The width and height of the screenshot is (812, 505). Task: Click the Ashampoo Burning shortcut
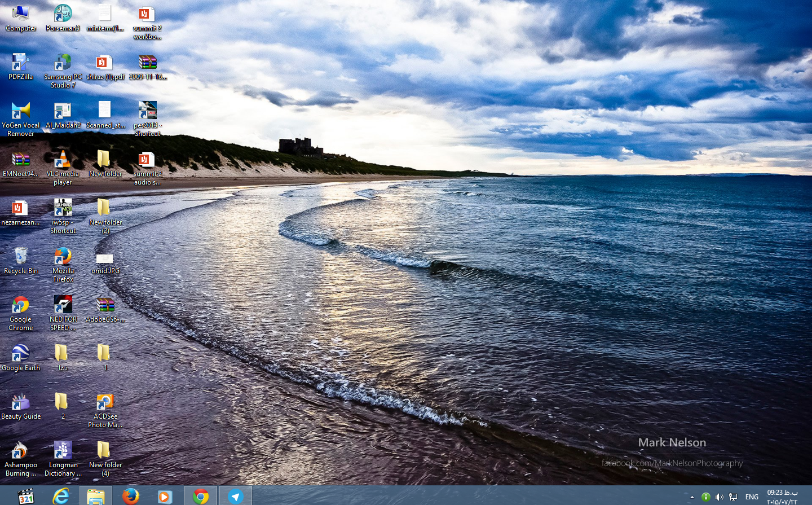(21, 451)
